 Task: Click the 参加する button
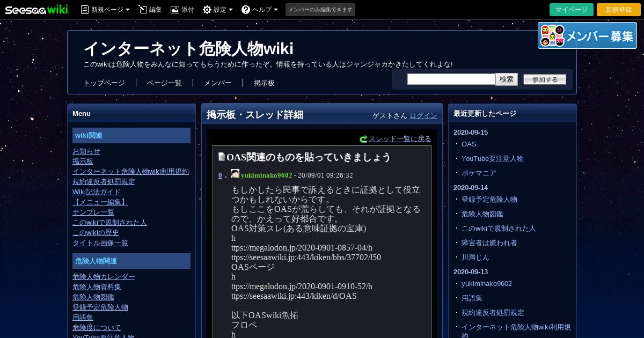pyautogui.click(x=545, y=79)
